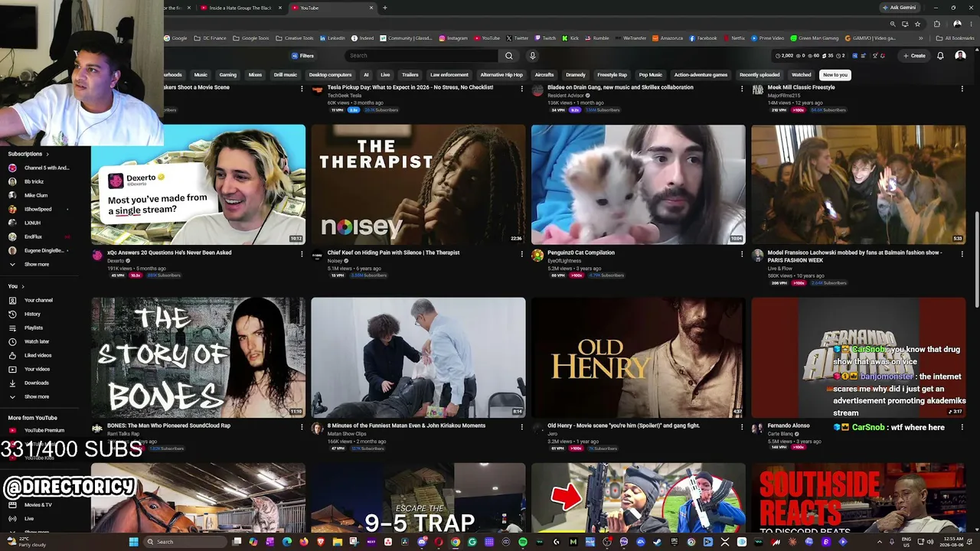Viewport: 980px width, 551px height.
Task: Open the Creative Tools bookmark folder
Action: pyautogui.click(x=295, y=38)
